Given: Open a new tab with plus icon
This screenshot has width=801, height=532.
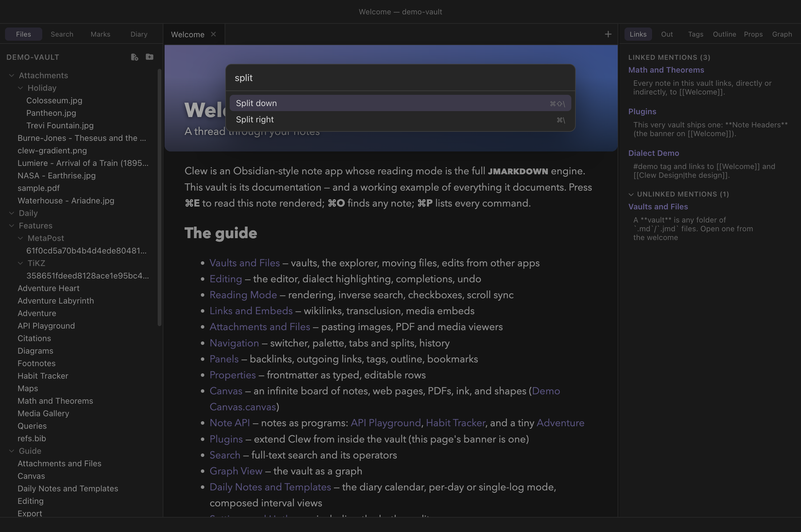Looking at the screenshot, I should coord(608,34).
